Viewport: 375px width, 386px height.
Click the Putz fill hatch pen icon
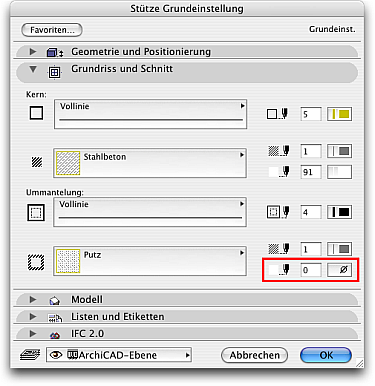point(279,249)
